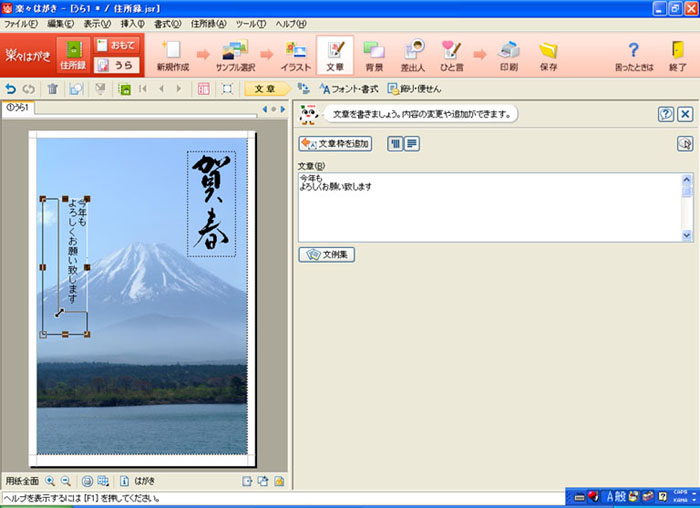This screenshot has height=508, width=700.
Task: Click the 印刷 print icon
Action: (509, 54)
